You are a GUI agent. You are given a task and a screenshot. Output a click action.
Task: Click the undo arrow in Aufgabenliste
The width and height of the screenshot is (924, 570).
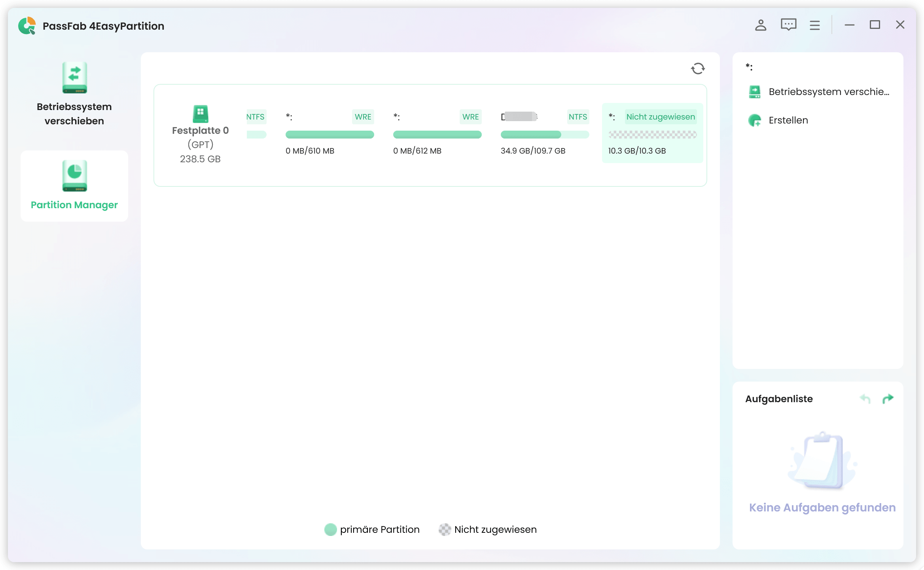point(865,399)
